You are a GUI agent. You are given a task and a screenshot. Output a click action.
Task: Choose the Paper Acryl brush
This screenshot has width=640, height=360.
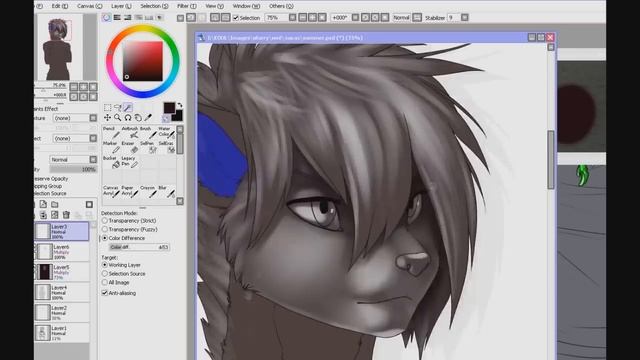130,191
